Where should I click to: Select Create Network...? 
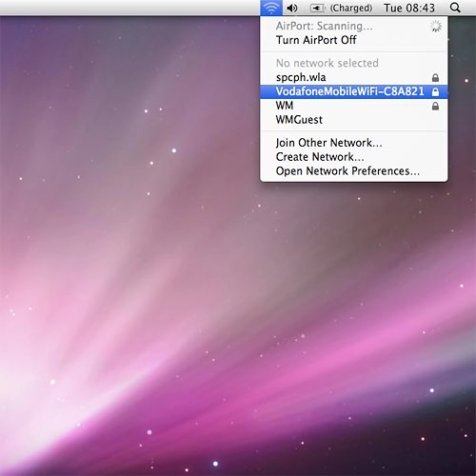tap(354, 157)
